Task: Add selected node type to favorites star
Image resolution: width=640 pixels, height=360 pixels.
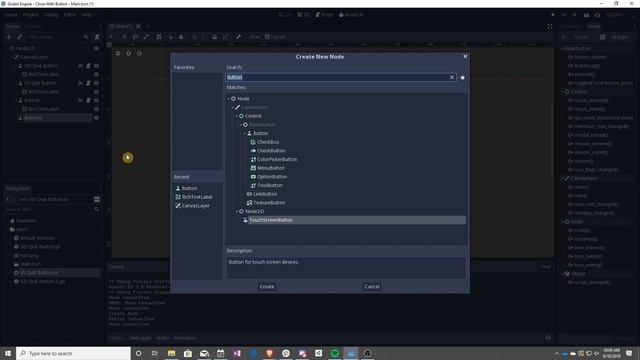Action: (462, 77)
